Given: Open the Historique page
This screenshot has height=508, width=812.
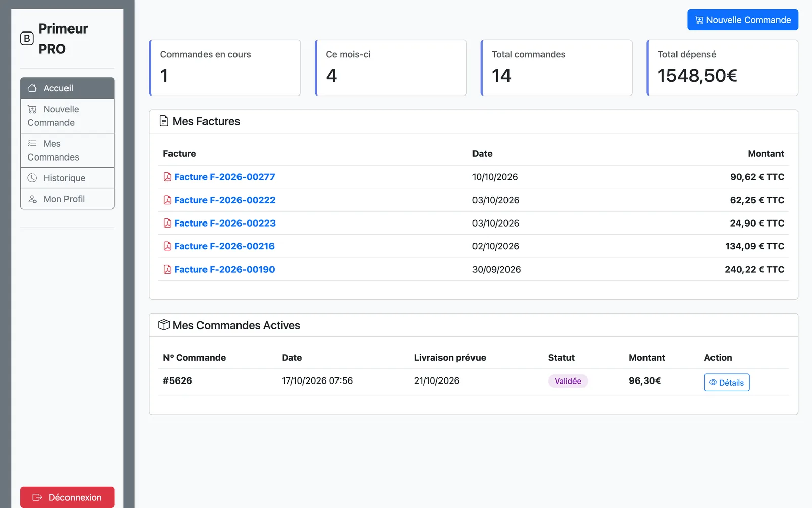Looking at the screenshot, I should [67, 178].
